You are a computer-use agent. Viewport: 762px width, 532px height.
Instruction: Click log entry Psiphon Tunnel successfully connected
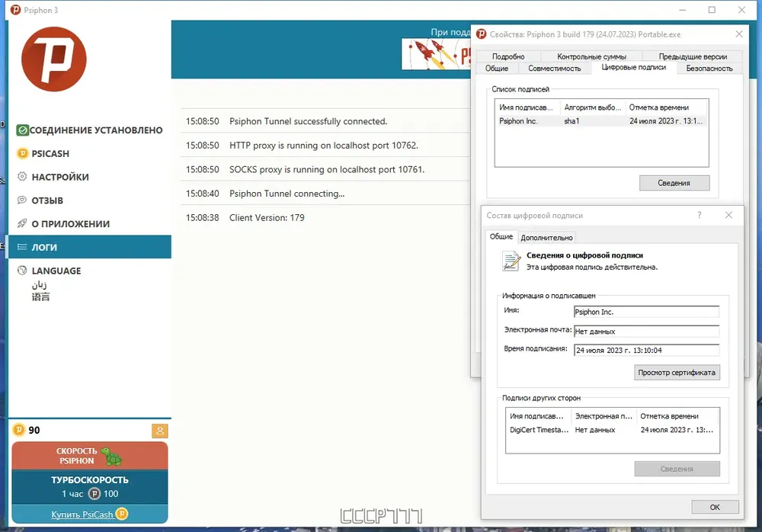click(325, 121)
